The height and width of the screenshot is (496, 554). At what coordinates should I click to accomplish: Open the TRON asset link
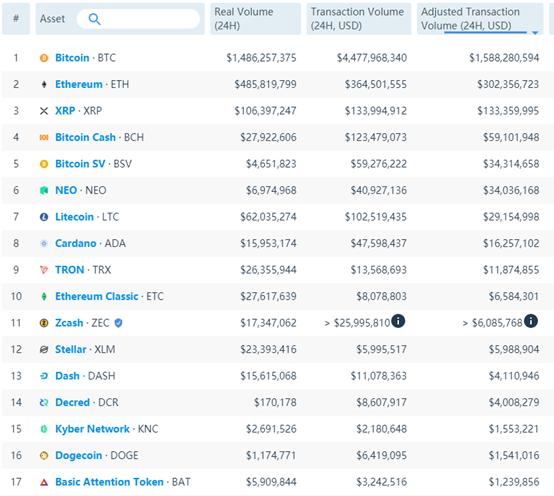[x=70, y=270]
